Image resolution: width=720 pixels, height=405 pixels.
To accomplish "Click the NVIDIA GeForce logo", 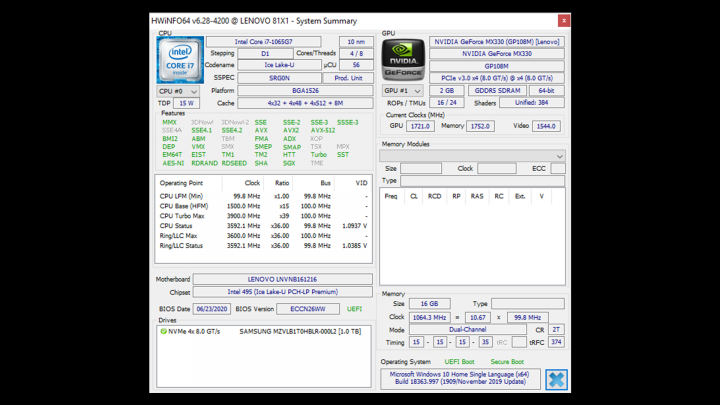I will [402, 60].
